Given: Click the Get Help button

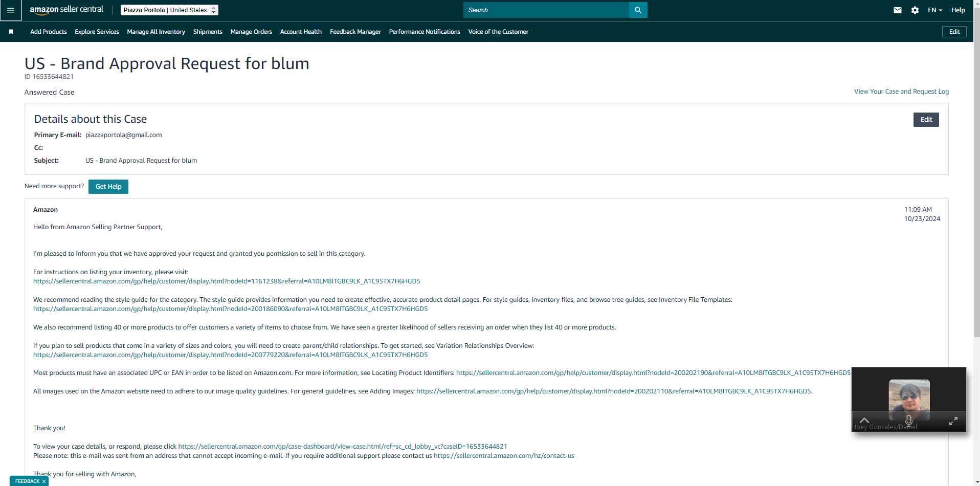Looking at the screenshot, I should point(108,187).
